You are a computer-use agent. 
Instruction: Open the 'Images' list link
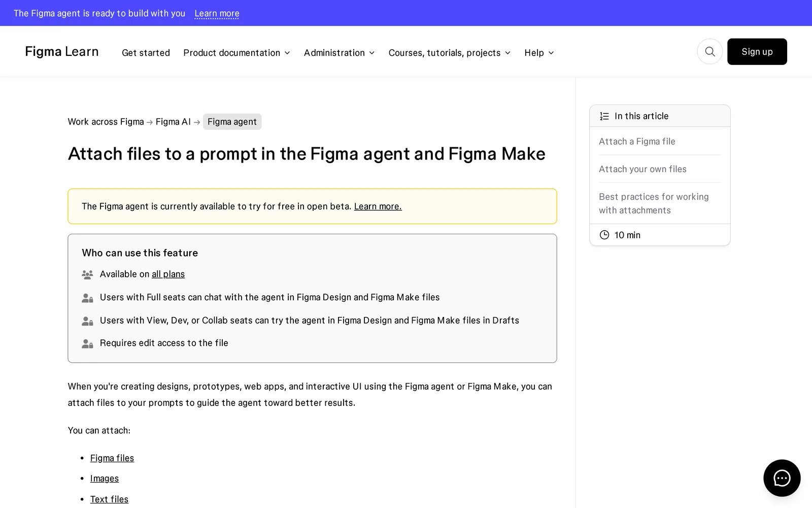click(104, 479)
